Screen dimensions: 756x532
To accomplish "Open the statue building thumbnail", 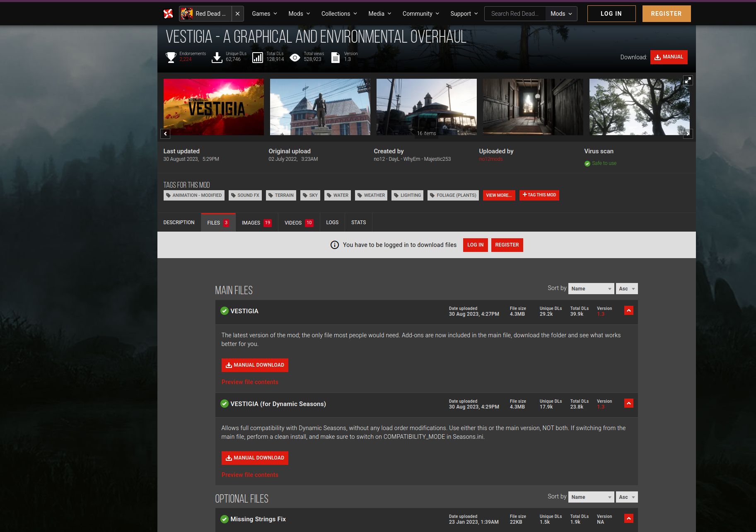I will click(x=320, y=107).
